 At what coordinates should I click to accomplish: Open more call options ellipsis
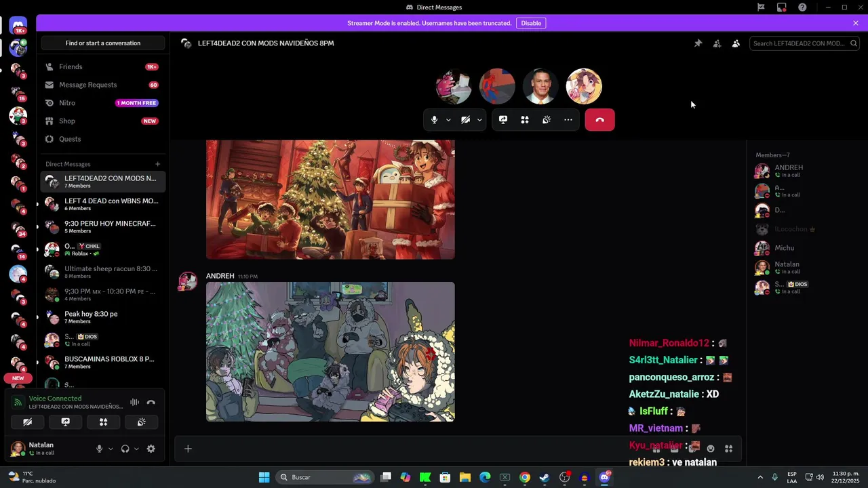tap(568, 120)
